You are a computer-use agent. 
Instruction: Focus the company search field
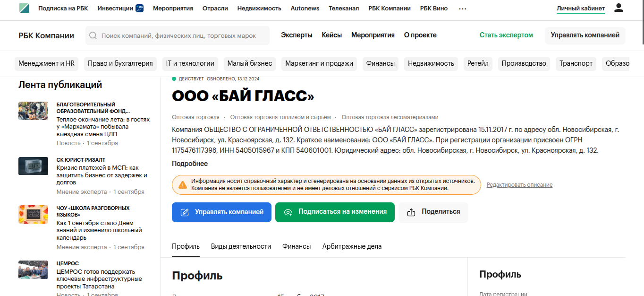[x=178, y=35]
